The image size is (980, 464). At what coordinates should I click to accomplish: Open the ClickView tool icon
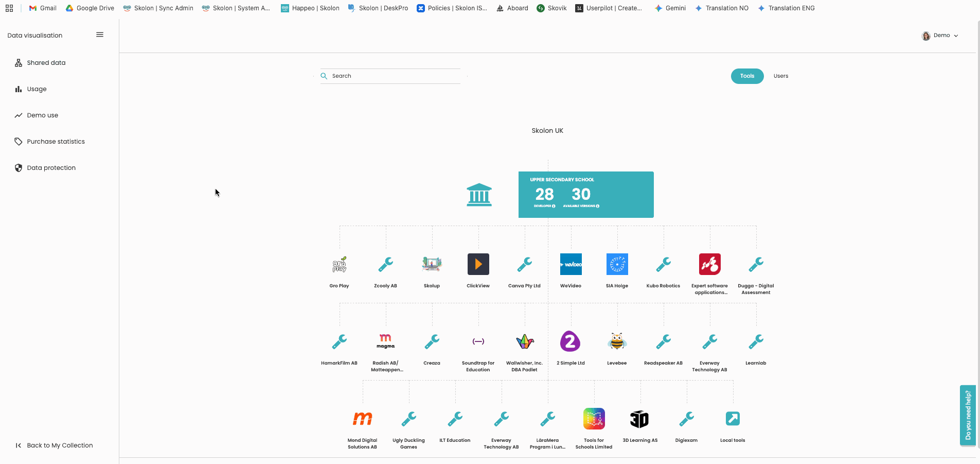point(478,264)
